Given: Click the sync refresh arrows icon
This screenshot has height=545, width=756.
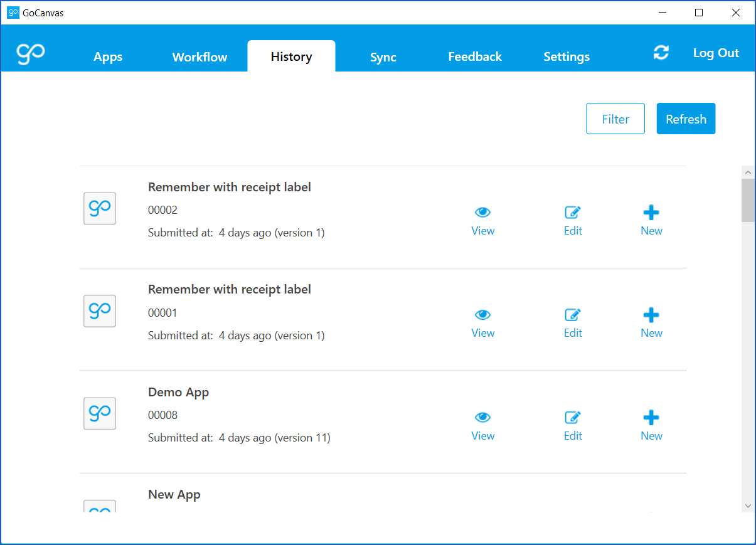Looking at the screenshot, I should click(x=661, y=53).
